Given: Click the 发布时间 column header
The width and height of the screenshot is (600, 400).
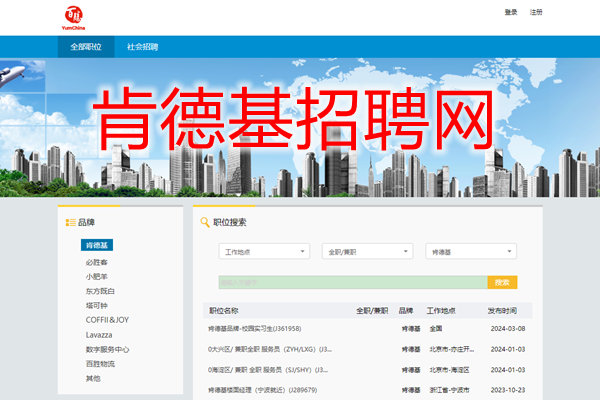Looking at the screenshot, I should pos(502,310).
